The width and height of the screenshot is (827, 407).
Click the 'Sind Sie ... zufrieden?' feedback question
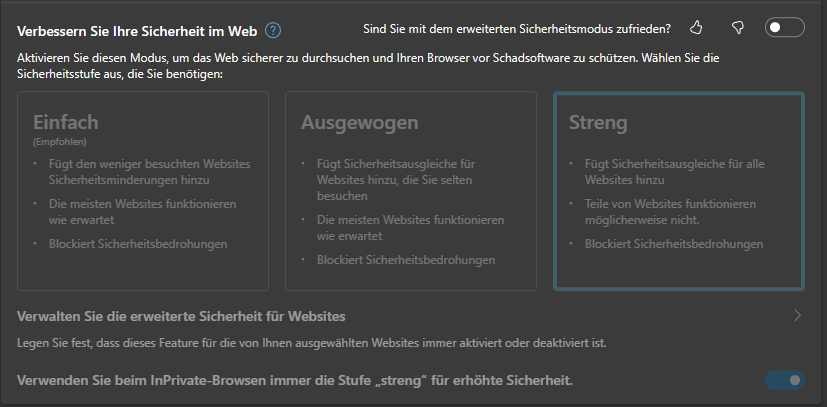pos(517,29)
